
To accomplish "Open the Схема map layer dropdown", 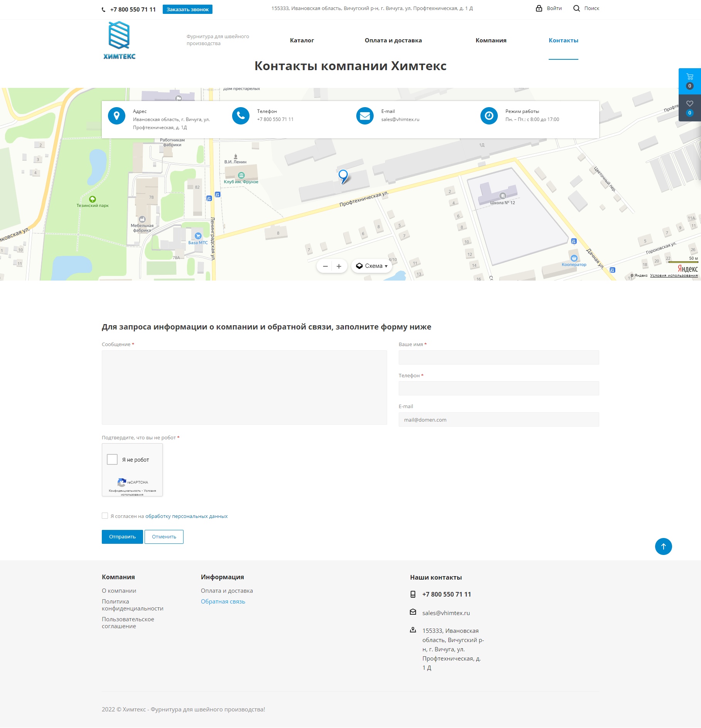I will [372, 266].
